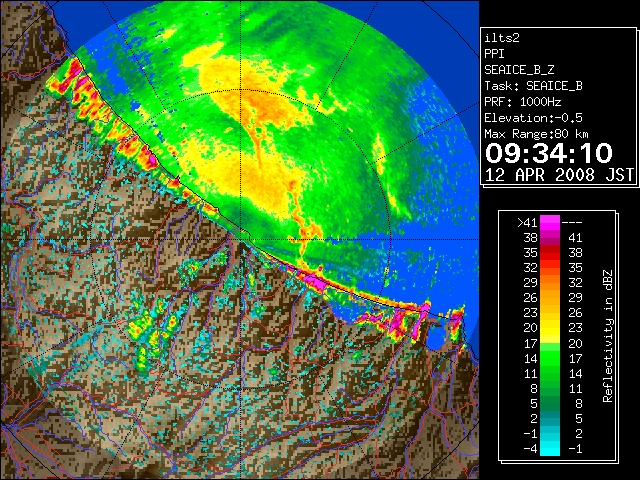Select the "PPI" scan type text
The height and width of the screenshot is (480, 640).
point(494,54)
